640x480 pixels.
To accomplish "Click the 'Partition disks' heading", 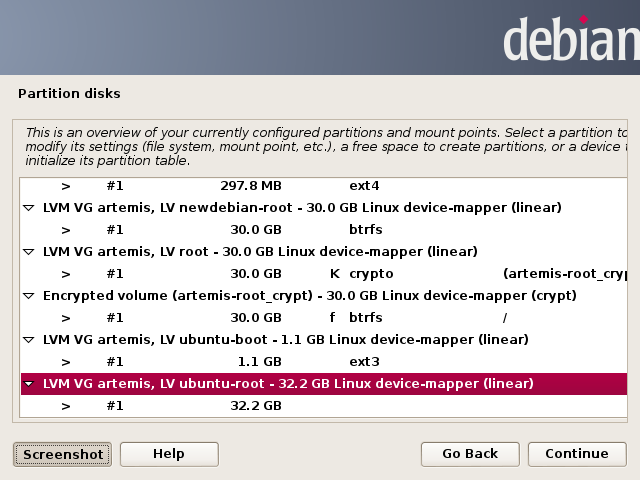I will [69, 93].
